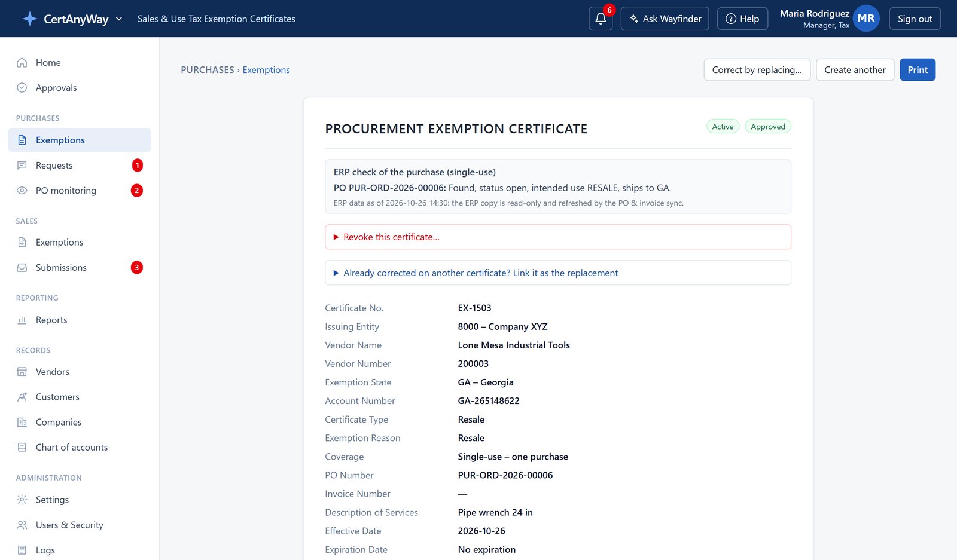Click the Approvals checkmark icon
The height and width of the screenshot is (560, 957).
tap(22, 87)
